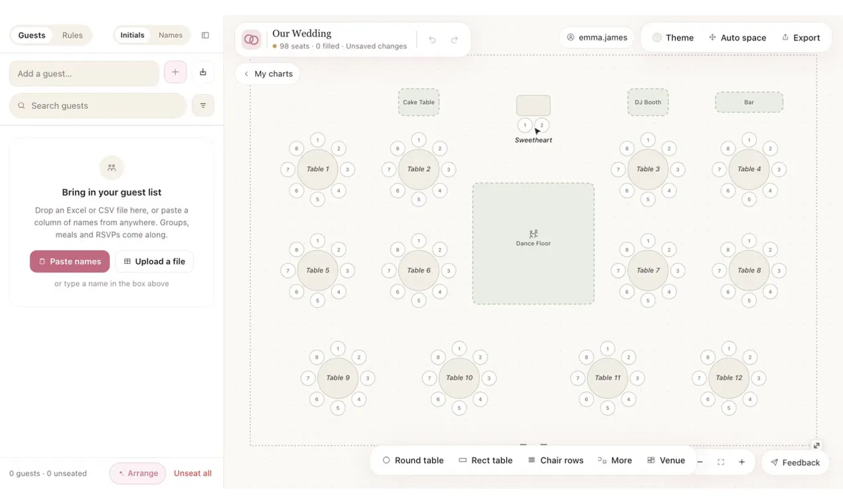
Task: Click the Unseat all link
Action: pos(192,473)
